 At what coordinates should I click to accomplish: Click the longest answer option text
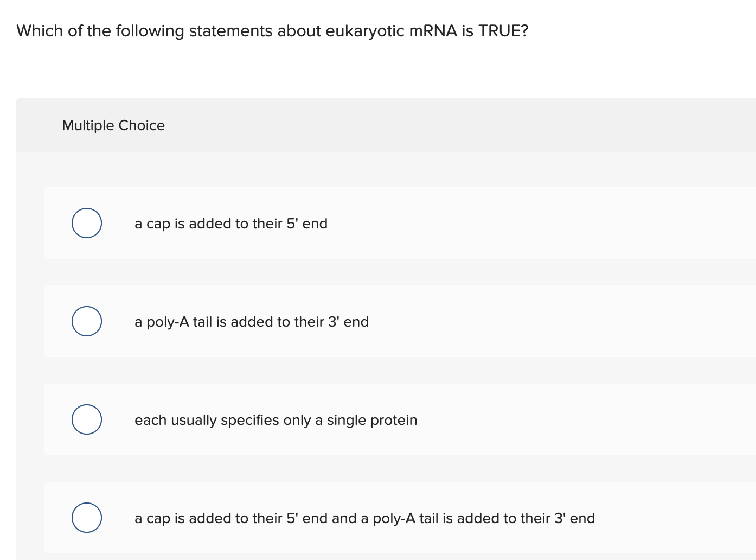pyautogui.click(x=364, y=518)
